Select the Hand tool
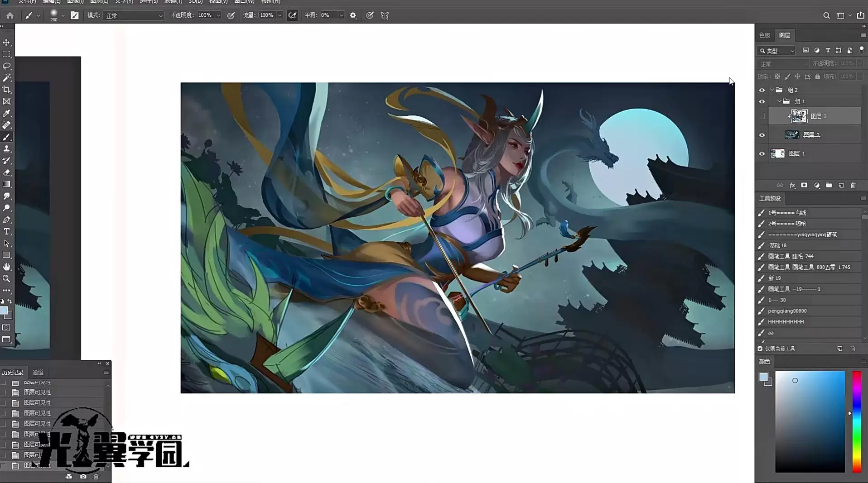868x483 pixels. click(x=6, y=267)
